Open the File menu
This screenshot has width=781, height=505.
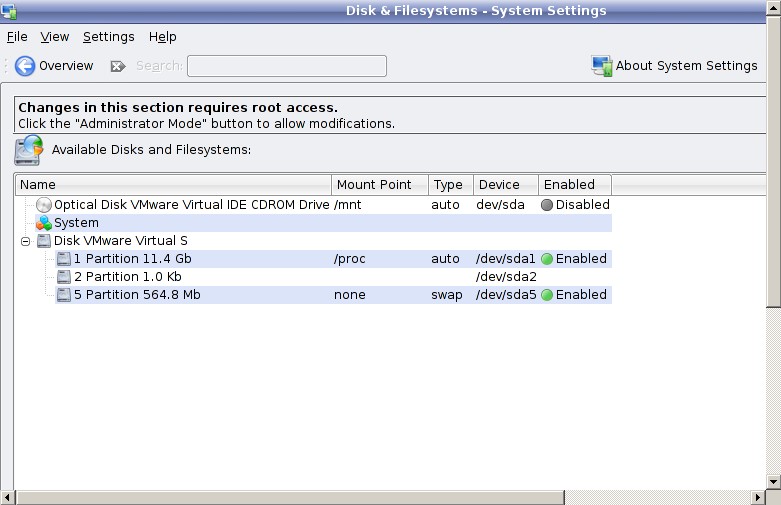point(17,37)
